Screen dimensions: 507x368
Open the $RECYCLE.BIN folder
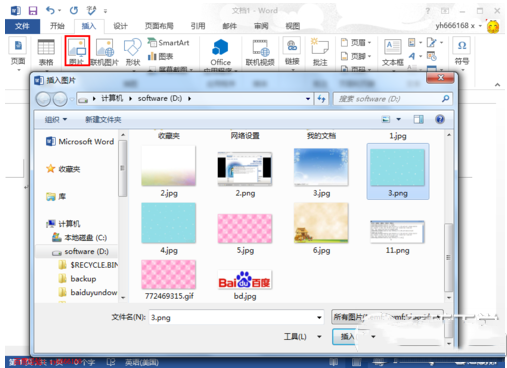coord(88,265)
